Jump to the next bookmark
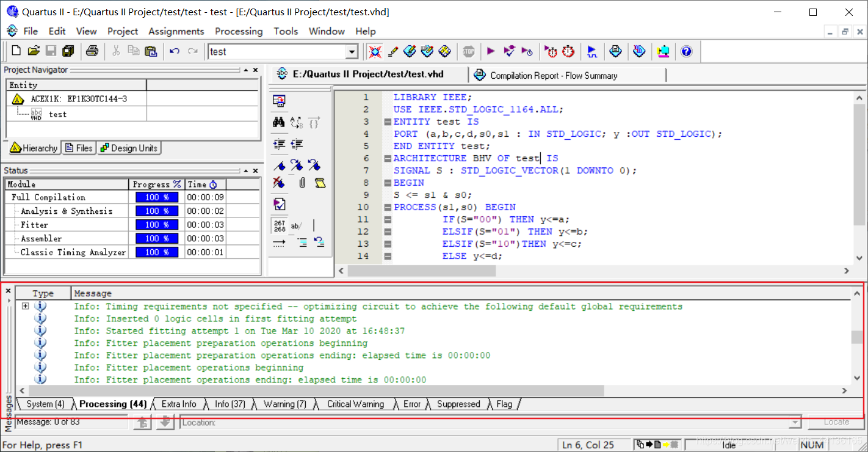Viewport: 868px width, 452px height. tap(297, 165)
